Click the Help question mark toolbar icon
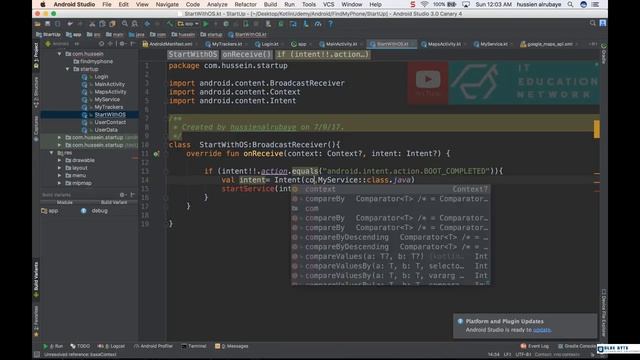 [x=331, y=24]
